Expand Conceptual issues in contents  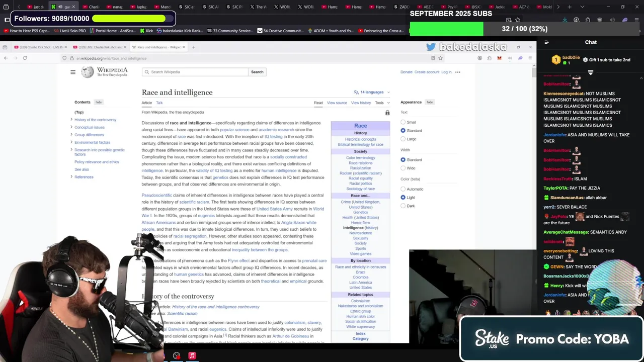[71, 127]
